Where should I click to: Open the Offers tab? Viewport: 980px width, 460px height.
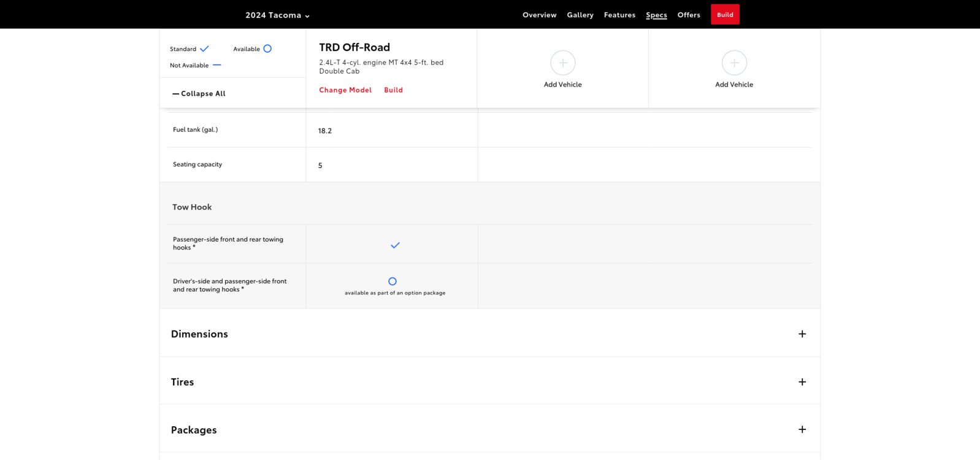689,15
